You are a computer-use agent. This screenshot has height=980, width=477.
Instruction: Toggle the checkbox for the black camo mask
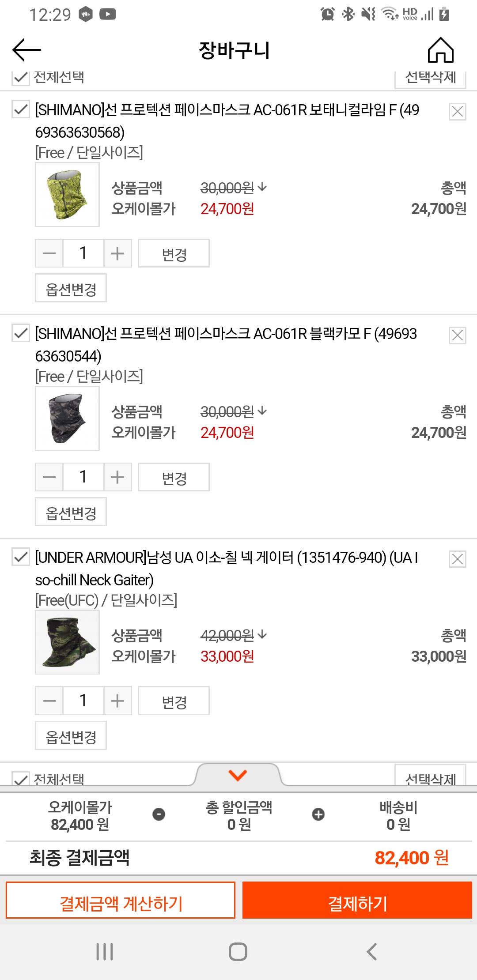point(20,333)
